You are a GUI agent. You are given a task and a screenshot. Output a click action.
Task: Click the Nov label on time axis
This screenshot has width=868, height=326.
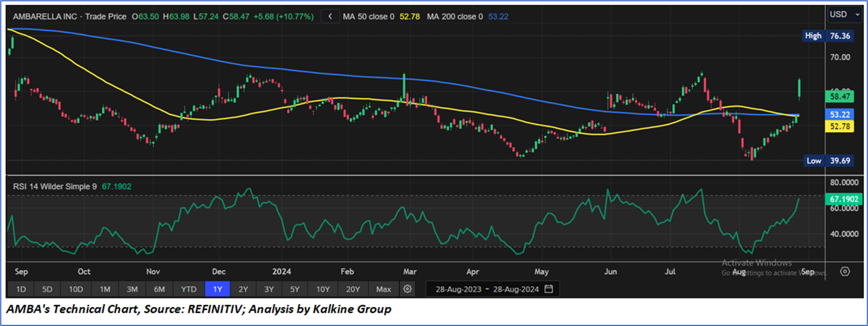152,272
